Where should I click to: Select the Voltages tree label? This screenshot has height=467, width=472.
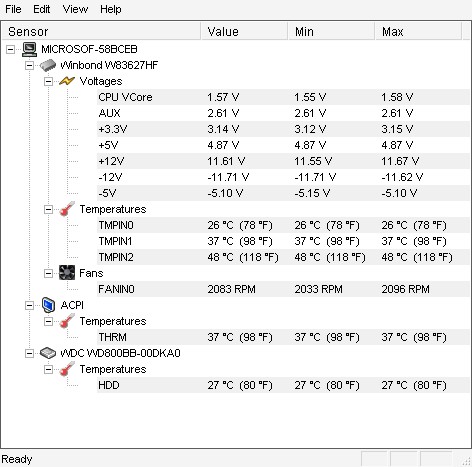(x=101, y=81)
